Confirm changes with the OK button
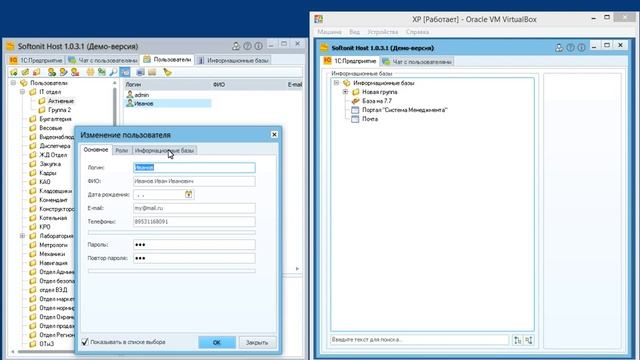The height and width of the screenshot is (360, 640). (217, 342)
